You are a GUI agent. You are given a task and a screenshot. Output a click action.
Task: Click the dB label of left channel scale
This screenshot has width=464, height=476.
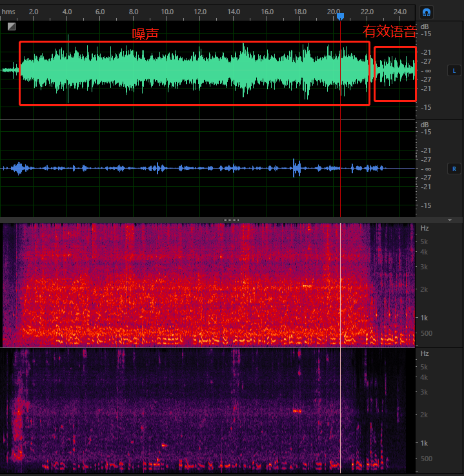(425, 26)
